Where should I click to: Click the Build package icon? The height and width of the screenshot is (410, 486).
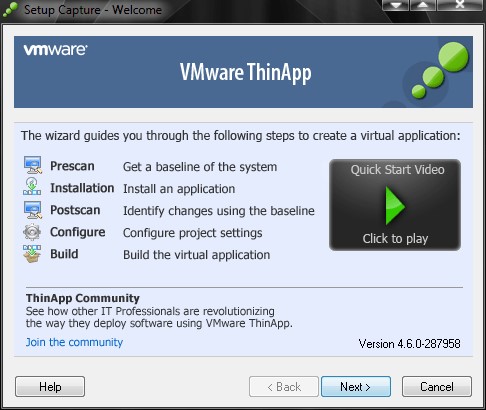click(x=32, y=254)
